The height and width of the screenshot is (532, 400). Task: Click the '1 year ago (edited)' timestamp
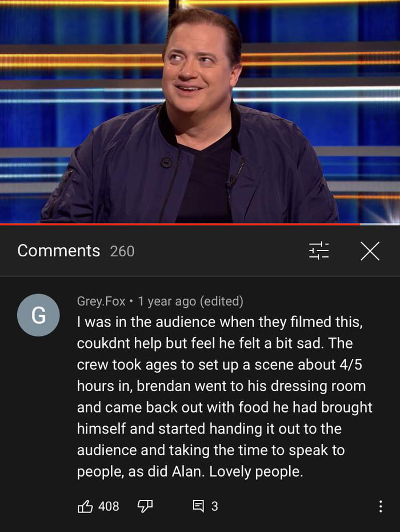190,301
